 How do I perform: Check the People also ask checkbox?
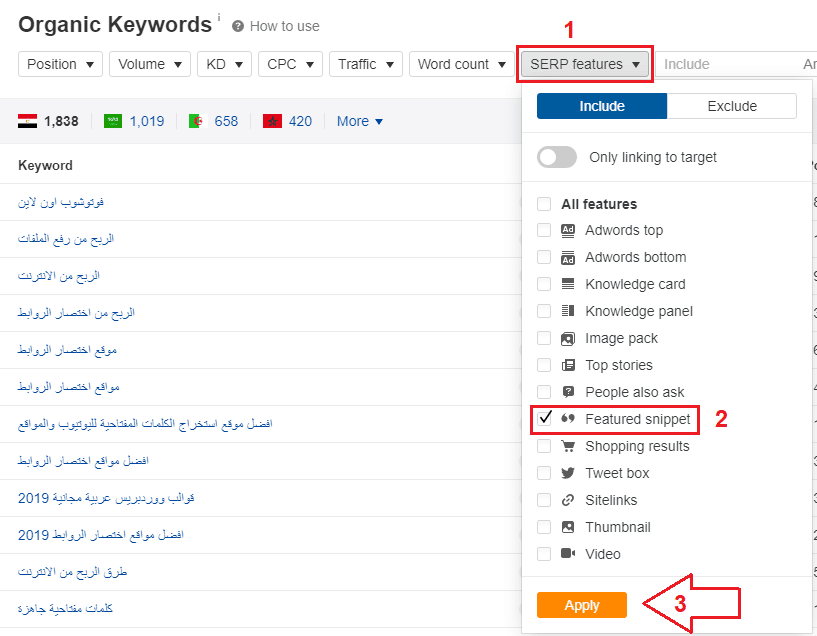click(544, 392)
